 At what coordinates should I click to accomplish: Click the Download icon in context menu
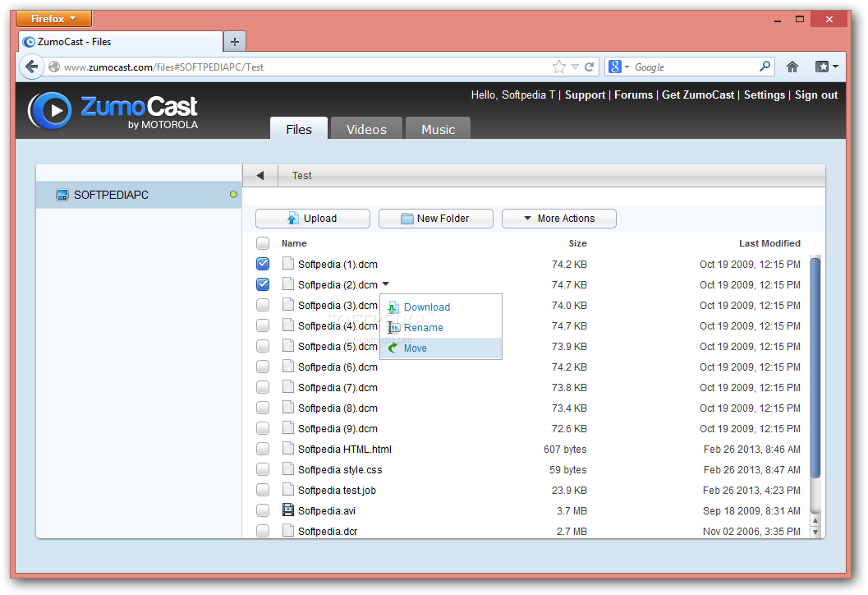point(393,307)
